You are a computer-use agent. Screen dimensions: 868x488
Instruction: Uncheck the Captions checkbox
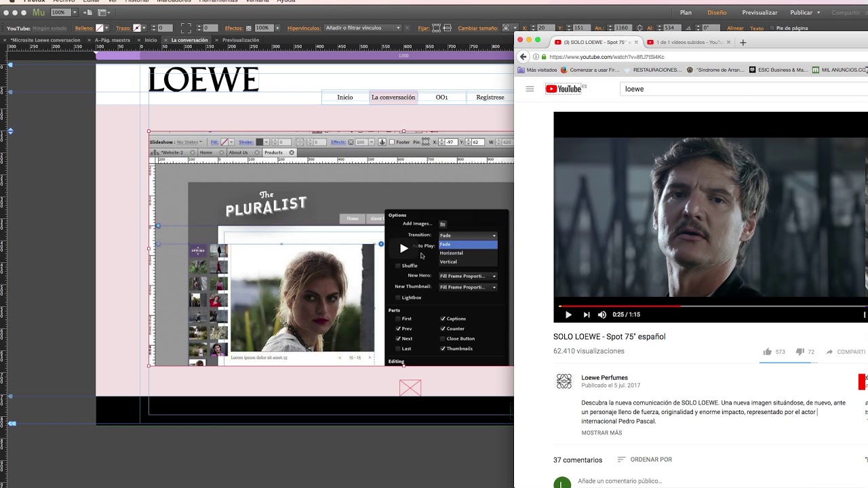click(x=443, y=319)
